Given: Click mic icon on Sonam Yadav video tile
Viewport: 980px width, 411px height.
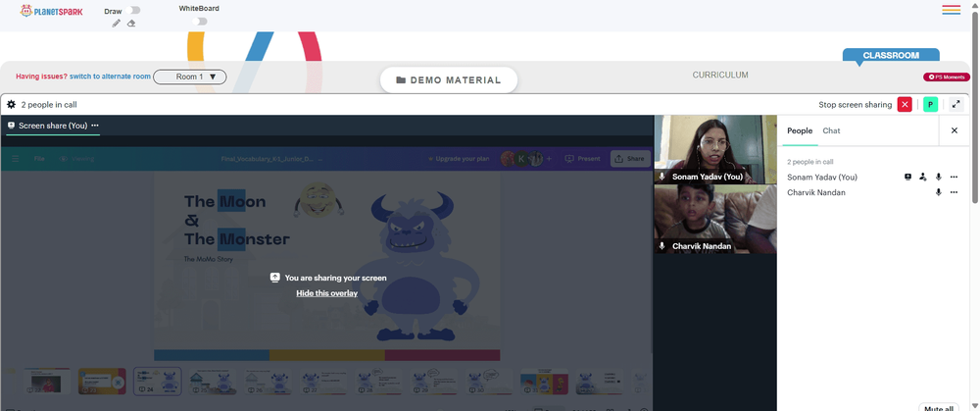Looking at the screenshot, I should click(661, 177).
